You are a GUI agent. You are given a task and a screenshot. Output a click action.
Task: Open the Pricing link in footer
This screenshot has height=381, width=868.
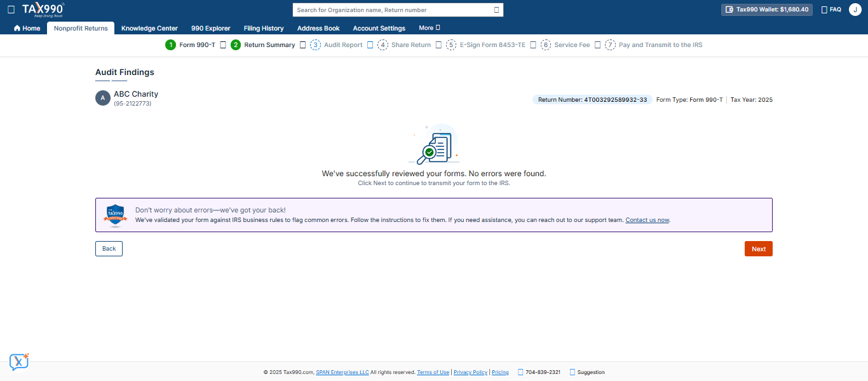coord(500,372)
